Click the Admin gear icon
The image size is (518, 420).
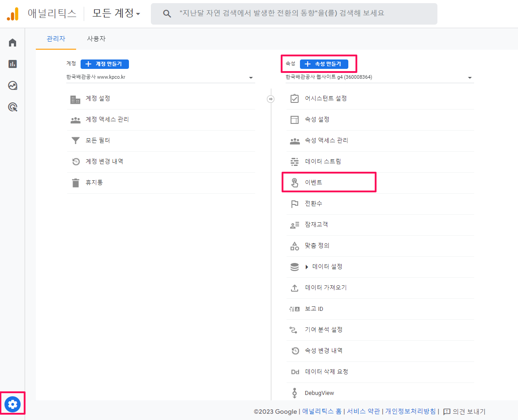coord(13,404)
